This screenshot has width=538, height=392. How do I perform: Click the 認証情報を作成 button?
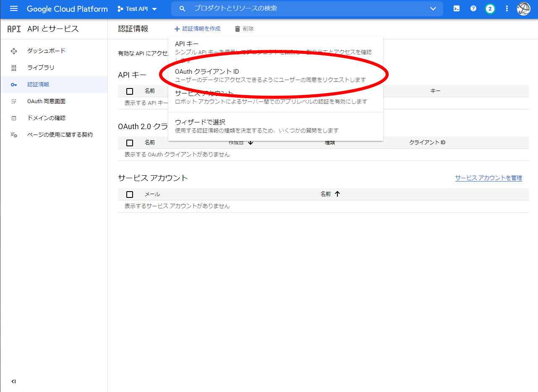tap(197, 29)
